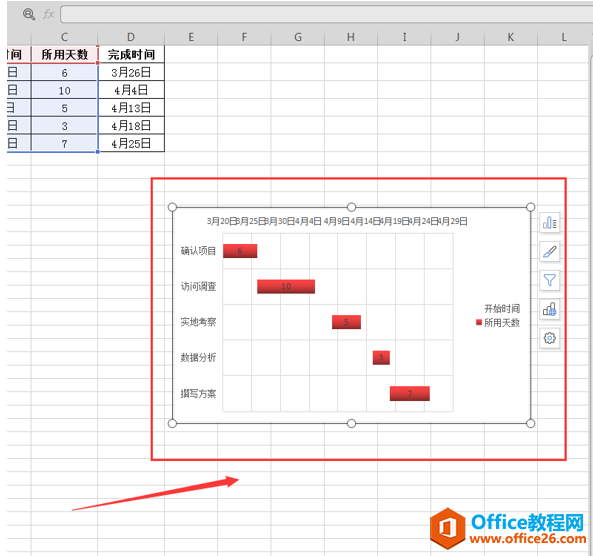
Task: Select column E header
Action: tap(191, 37)
